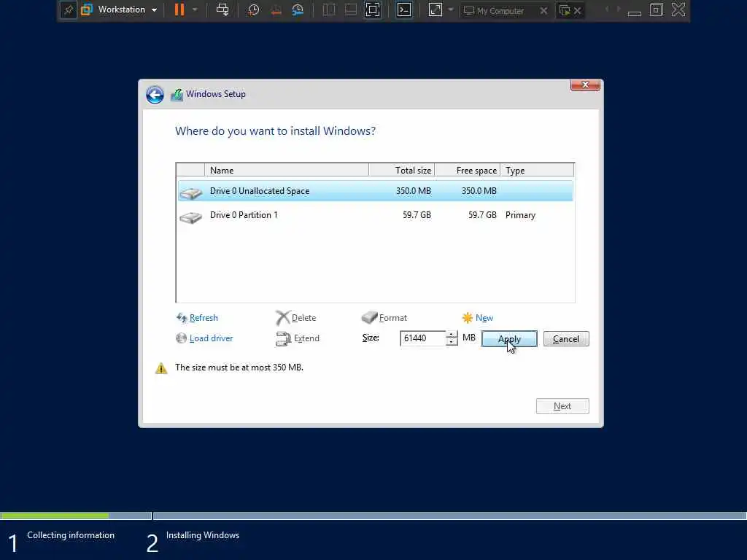Click the 59.7 GB total size cell

coord(417,215)
